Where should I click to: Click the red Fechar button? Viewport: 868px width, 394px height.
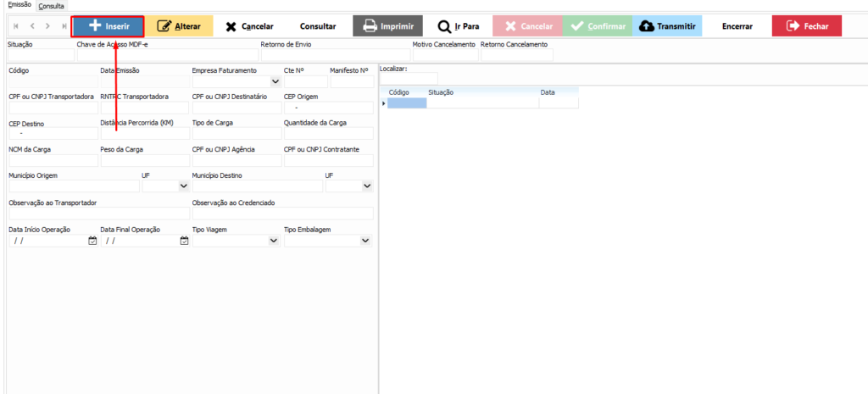[806, 26]
